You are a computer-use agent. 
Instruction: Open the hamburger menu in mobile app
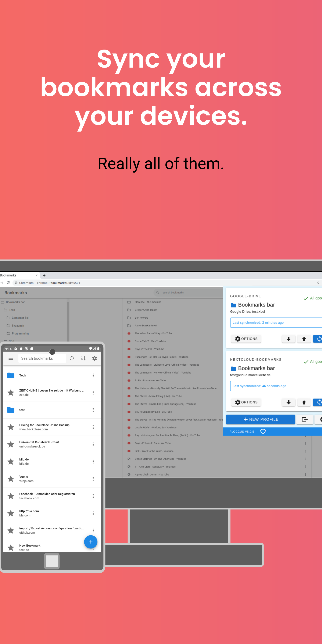pyautogui.click(x=11, y=358)
